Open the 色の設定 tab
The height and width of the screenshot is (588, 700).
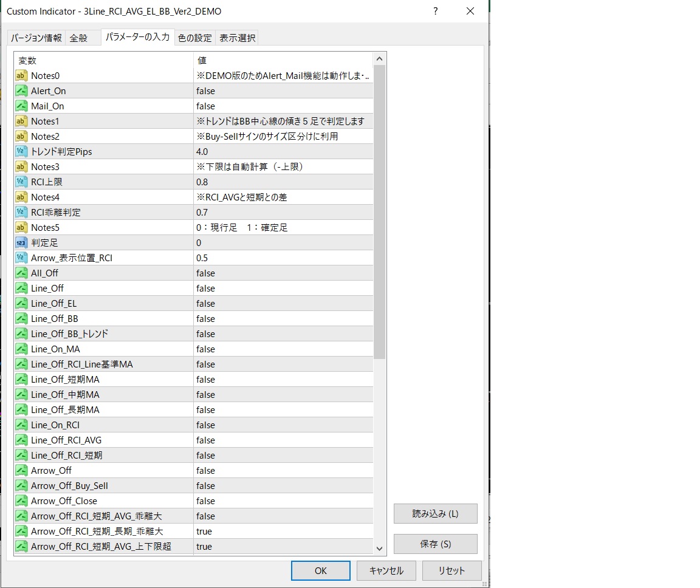pos(194,38)
